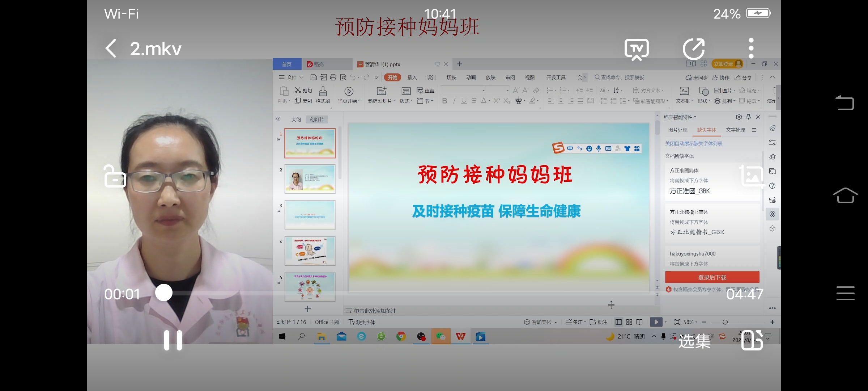
Task: Pin the 稻壳智能特性 panel
Action: tap(748, 117)
